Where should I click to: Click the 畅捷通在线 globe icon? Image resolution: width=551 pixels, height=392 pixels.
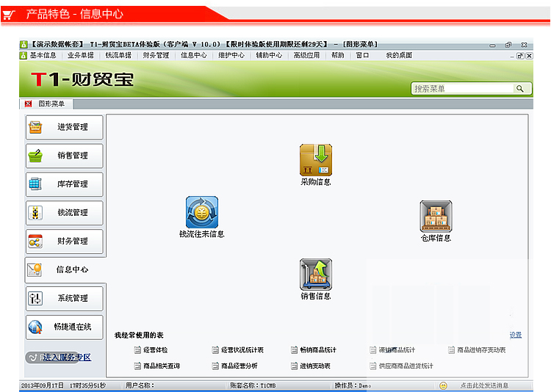[x=35, y=327]
